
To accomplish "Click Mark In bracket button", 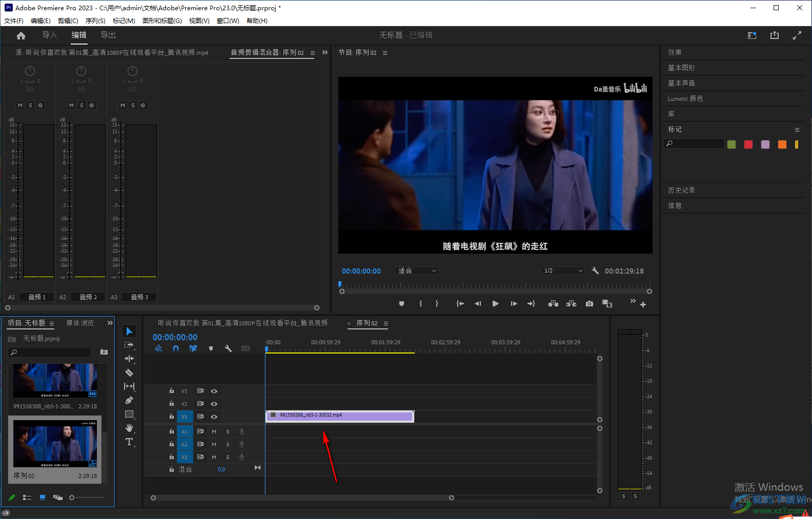I will 420,304.
